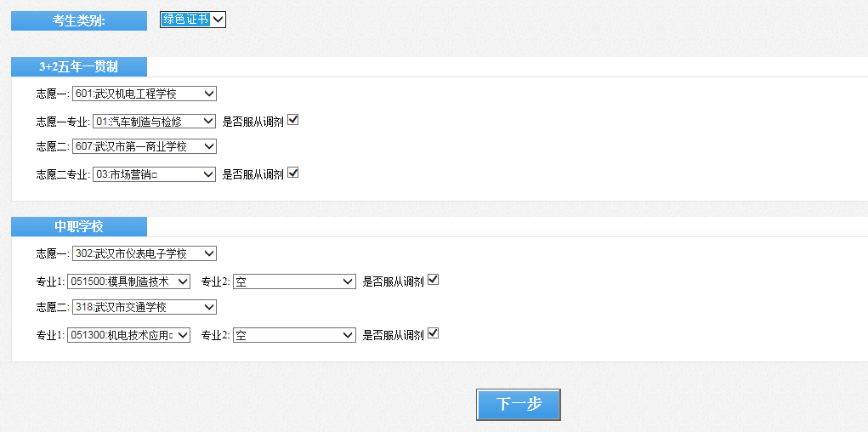Toggle 是否服从调剂 checkbox beside 市场营销
868x432 pixels.
(293, 173)
